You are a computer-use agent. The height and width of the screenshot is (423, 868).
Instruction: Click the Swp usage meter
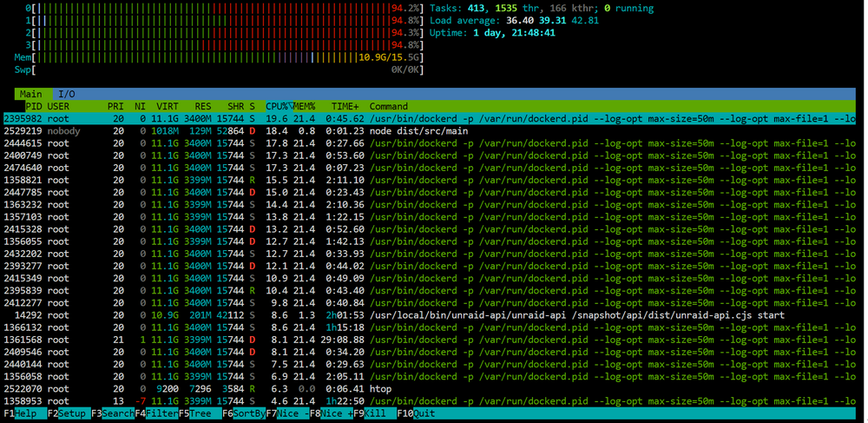(220, 69)
